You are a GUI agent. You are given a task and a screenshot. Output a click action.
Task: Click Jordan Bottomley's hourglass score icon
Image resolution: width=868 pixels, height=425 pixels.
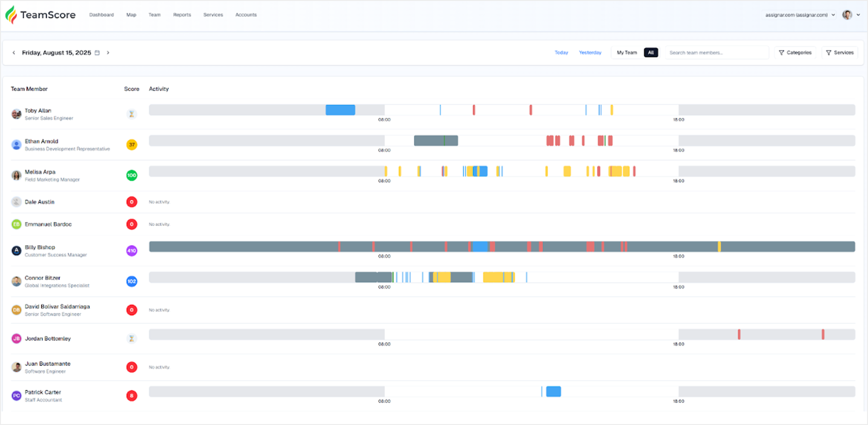[132, 339]
